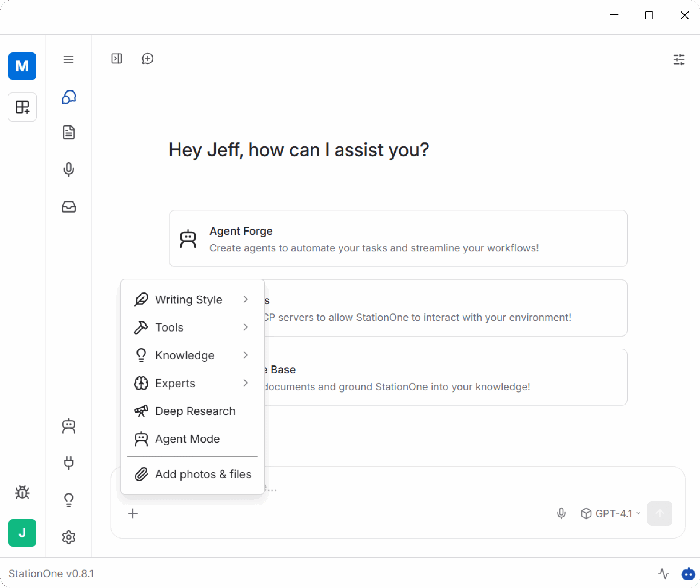Toggle Agent Mode in the popup menu

click(x=187, y=439)
